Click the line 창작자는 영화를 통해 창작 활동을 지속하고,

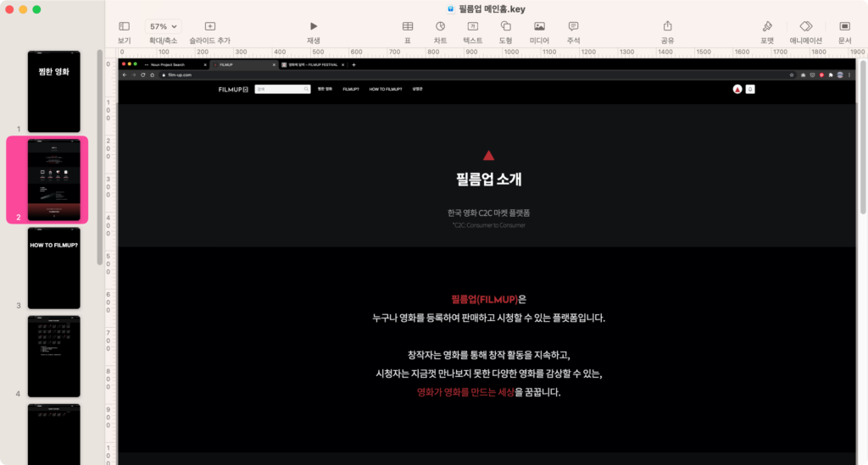pos(489,355)
